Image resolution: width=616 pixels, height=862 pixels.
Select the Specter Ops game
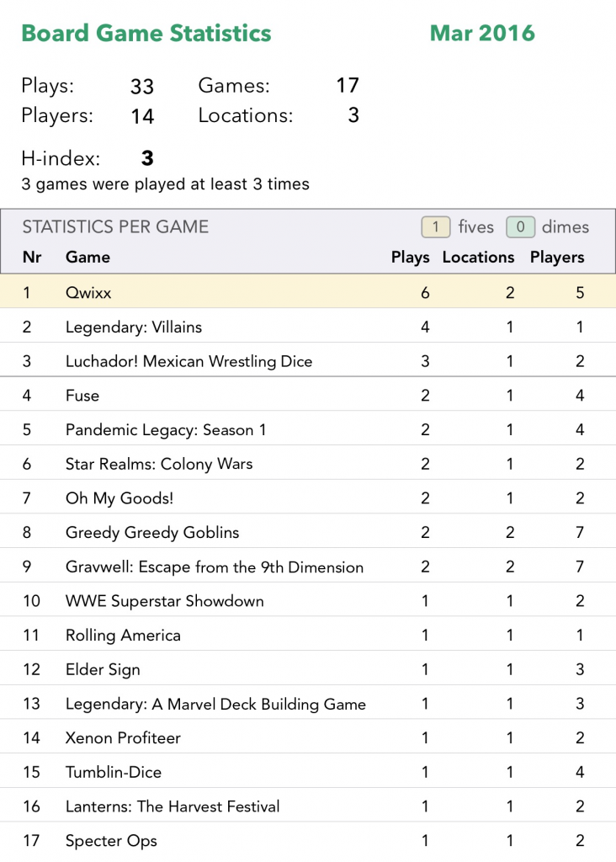click(111, 841)
